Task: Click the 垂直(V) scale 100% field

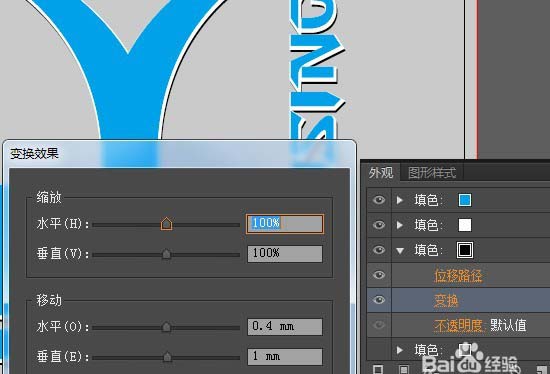Action: coord(284,254)
